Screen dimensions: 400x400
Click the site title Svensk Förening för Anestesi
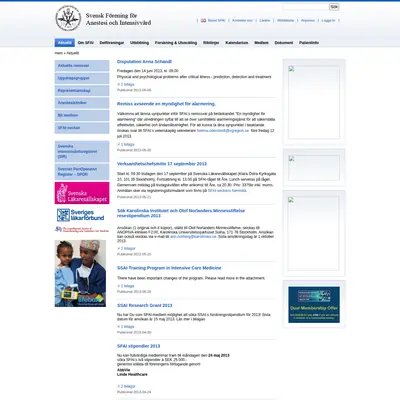click(x=118, y=19)
